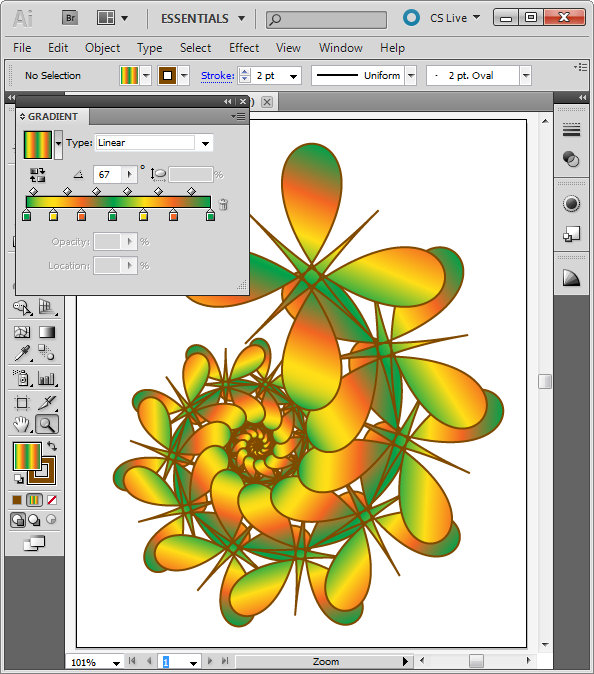Delete gradient stop with trash icon
Screen dimensions: 594x674
224,204
